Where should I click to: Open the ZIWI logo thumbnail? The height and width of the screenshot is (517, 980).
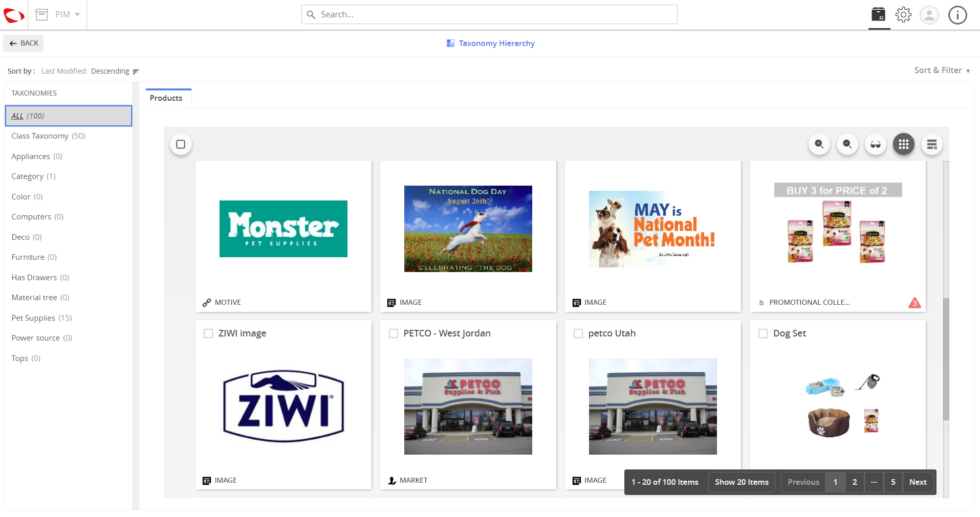tap(284, 406)
